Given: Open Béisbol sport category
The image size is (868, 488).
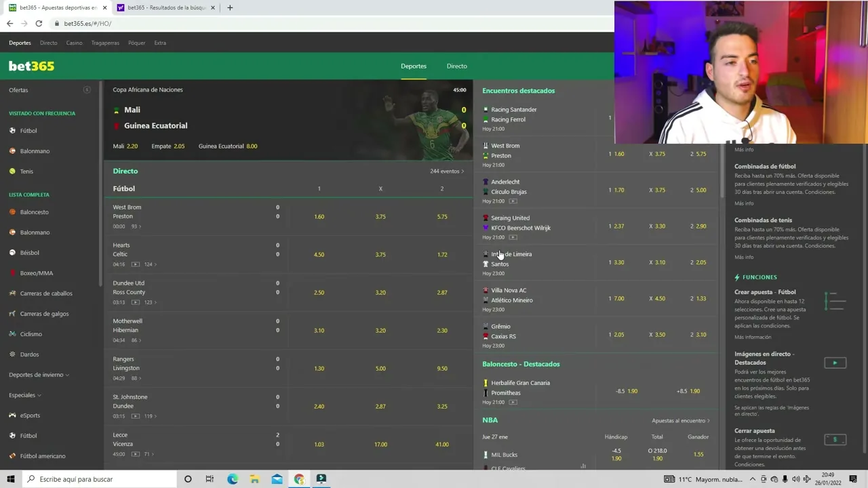Looking at the screenshot, I should coord(29,253).
